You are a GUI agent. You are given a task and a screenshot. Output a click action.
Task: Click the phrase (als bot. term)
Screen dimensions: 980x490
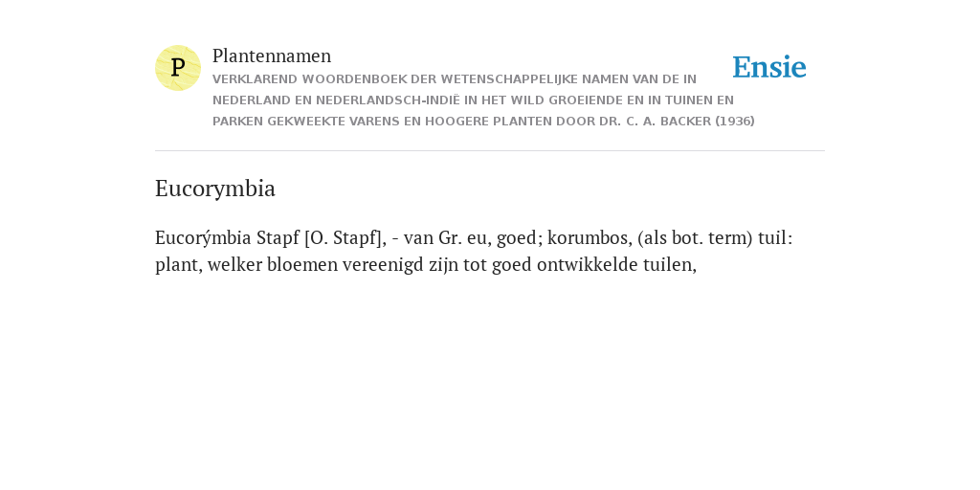click(x=695, y=238)
